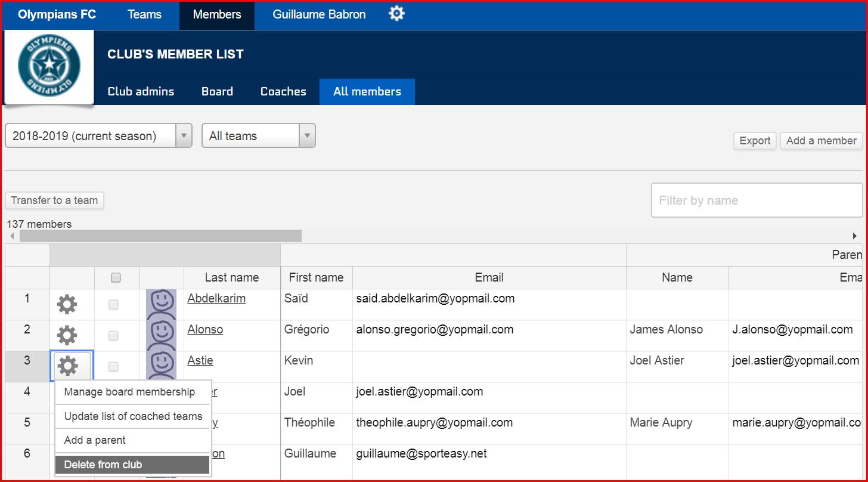Open the All teams dropdown
The width and height of the screenshot is (868, 482).
(x=258, y=136)
